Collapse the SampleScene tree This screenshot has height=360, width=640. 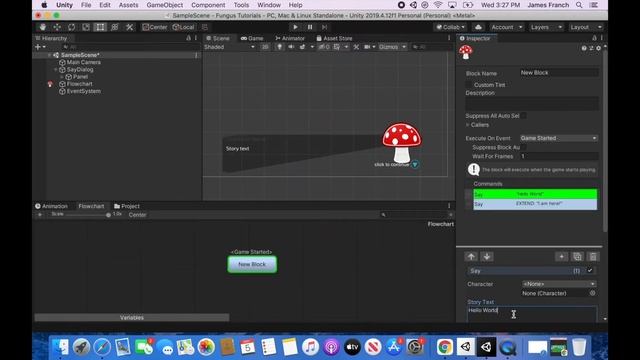tap(50, 55)
